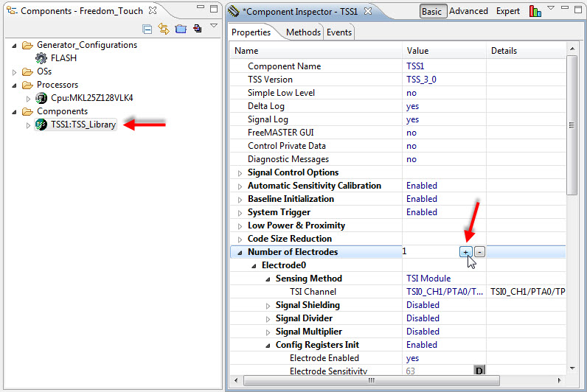Expand the OSs folder

15,71
